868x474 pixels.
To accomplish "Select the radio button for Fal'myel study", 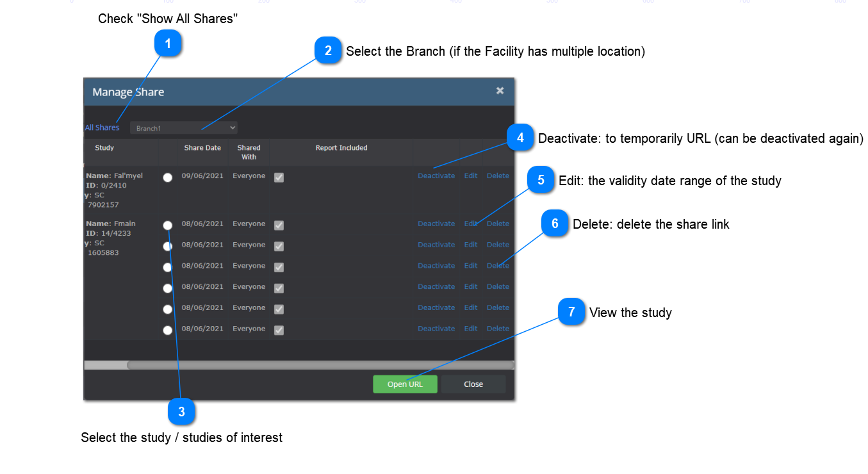I will tap(168, 177).
